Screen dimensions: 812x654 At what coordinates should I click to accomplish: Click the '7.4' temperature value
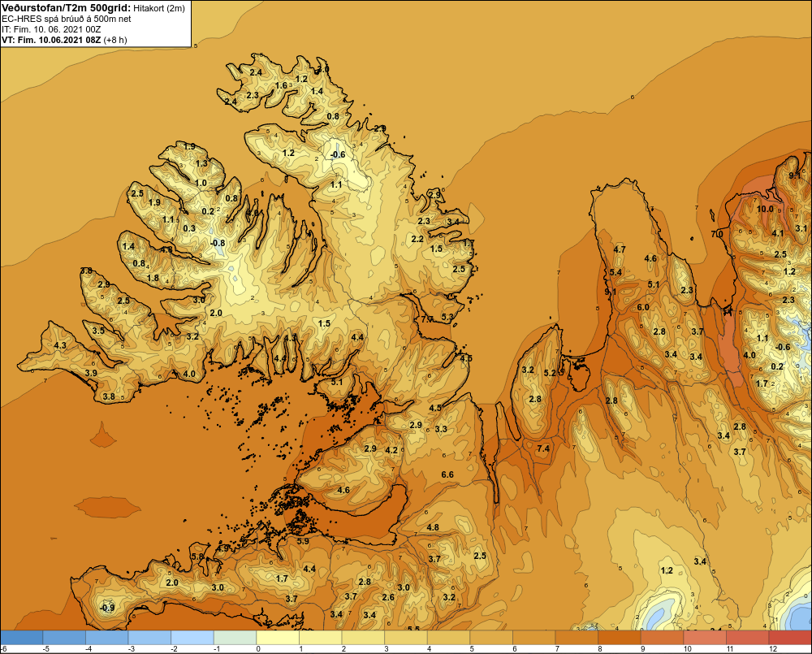[543, 448]
